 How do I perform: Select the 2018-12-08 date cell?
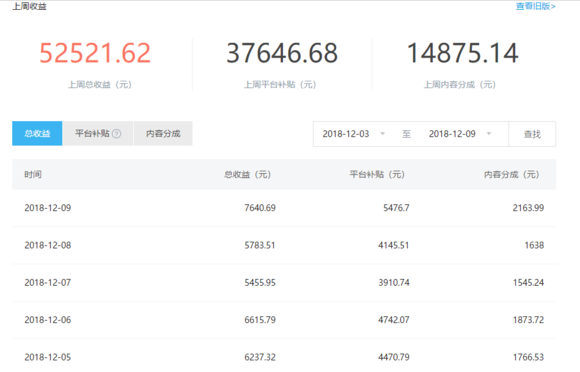click(x=48, y=245)
